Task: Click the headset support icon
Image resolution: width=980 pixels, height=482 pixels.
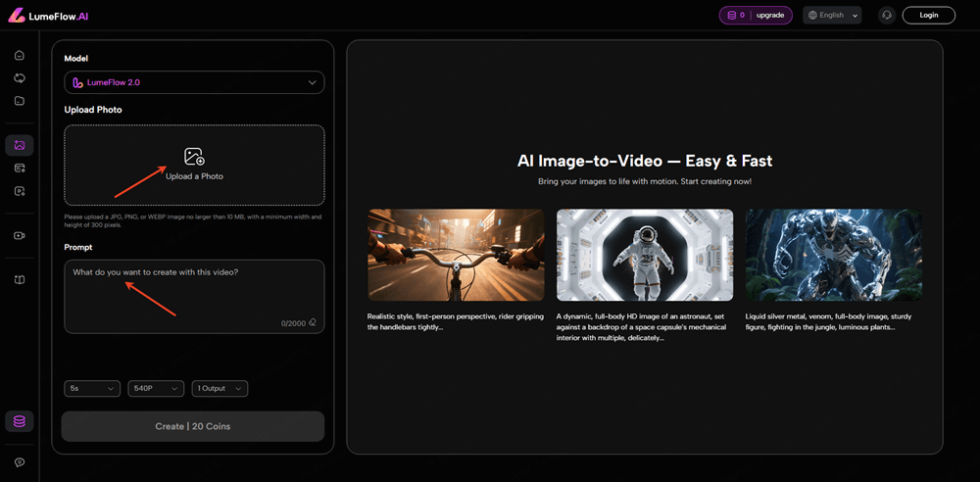Action: pos(887,15)
